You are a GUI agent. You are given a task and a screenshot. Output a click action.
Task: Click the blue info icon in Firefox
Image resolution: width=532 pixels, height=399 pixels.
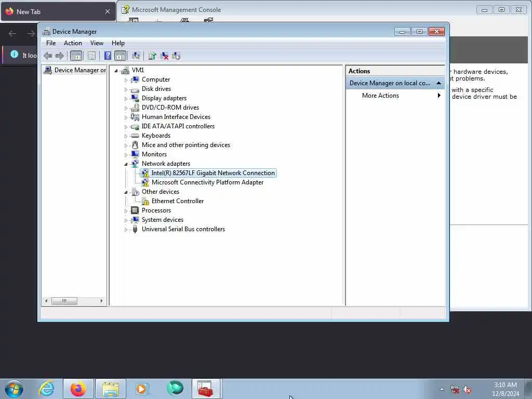pos(14,54)
